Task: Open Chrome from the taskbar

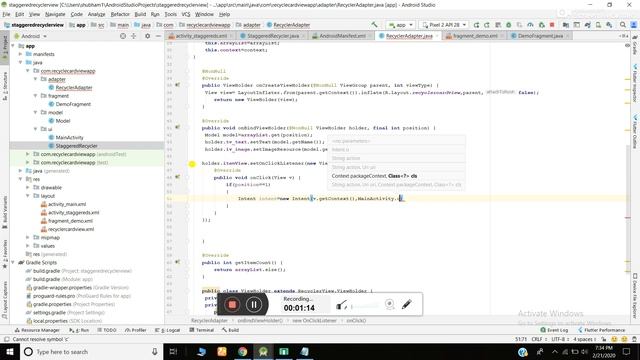Action: [242, 351]
